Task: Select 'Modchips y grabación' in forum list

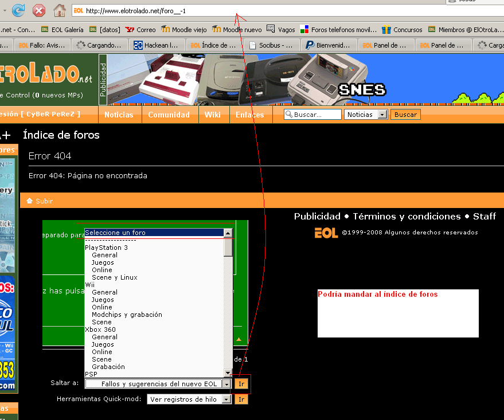Action: tap(154, 315)
